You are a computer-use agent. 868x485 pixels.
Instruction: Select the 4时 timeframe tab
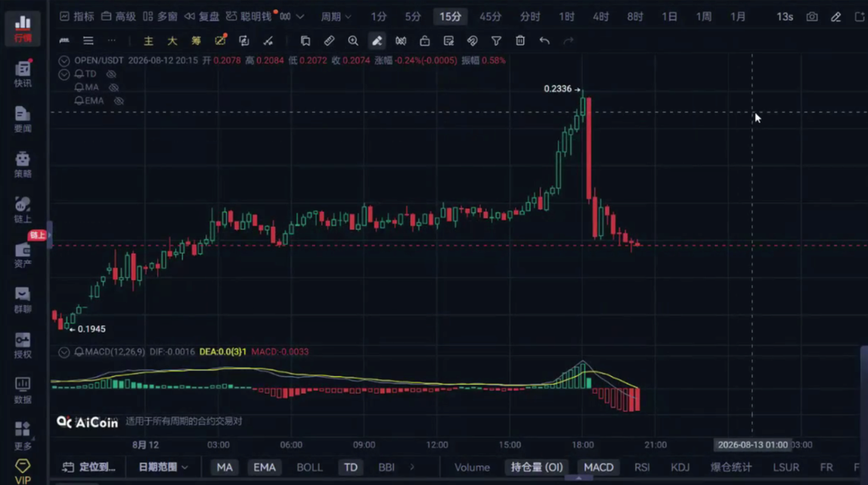point(601,17)
